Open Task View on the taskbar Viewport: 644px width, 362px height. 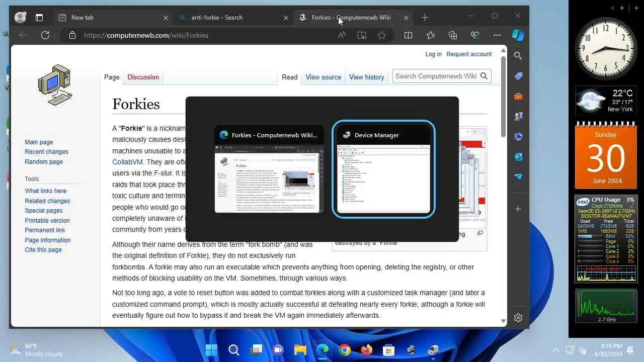click(256, 350)
